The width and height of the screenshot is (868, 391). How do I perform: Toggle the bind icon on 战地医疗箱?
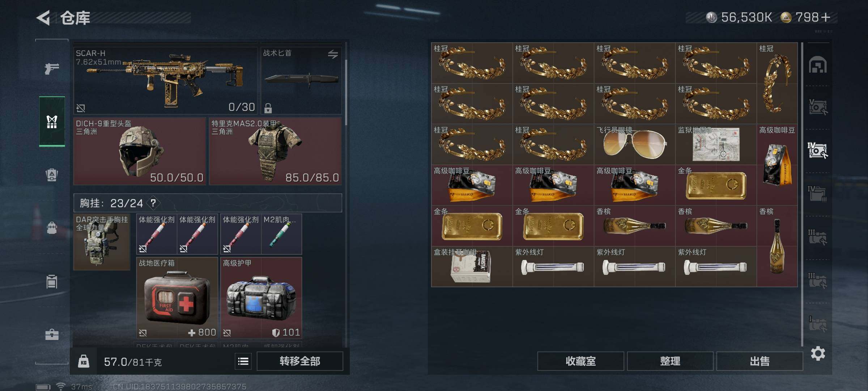pos(143,333)
